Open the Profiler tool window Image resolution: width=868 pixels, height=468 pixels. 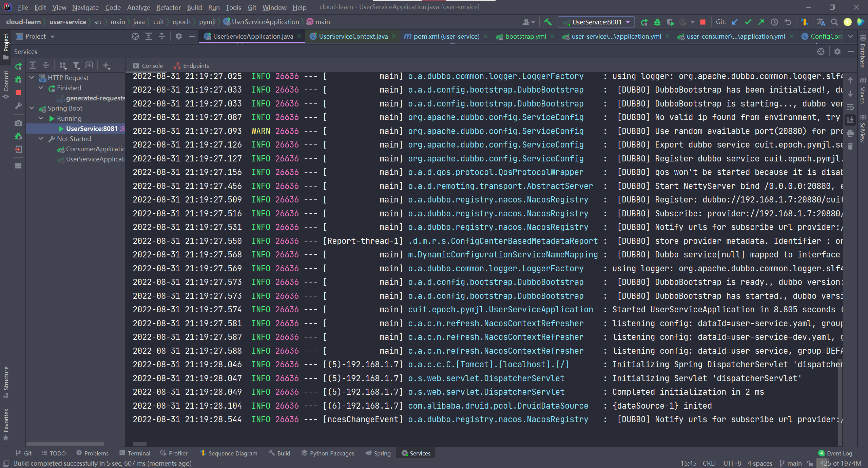pyautogui.click(x=174, y=453)
